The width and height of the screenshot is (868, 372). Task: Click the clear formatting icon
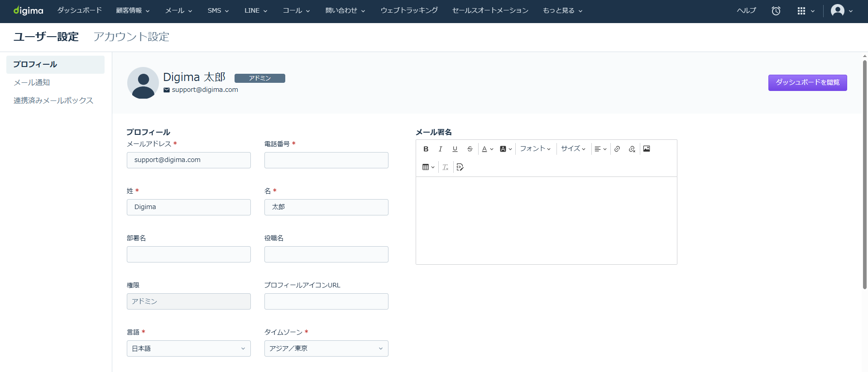pos(446,167)
